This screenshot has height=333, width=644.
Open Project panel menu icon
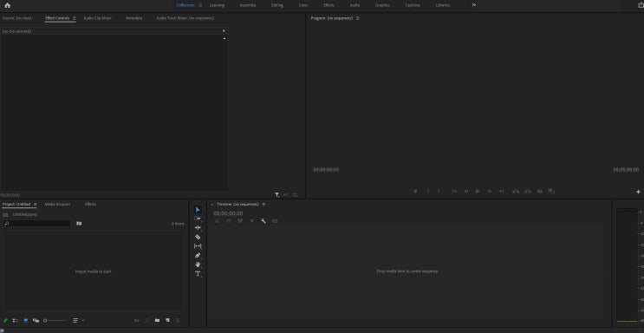click(35, 205)
